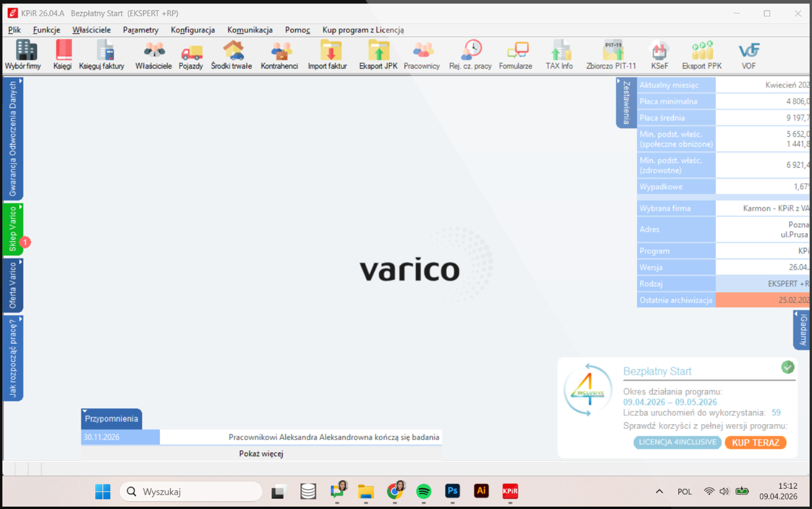Open the VOF toolbar icon
Viewport: 812px width, 509px height.
tap(748, 55)
